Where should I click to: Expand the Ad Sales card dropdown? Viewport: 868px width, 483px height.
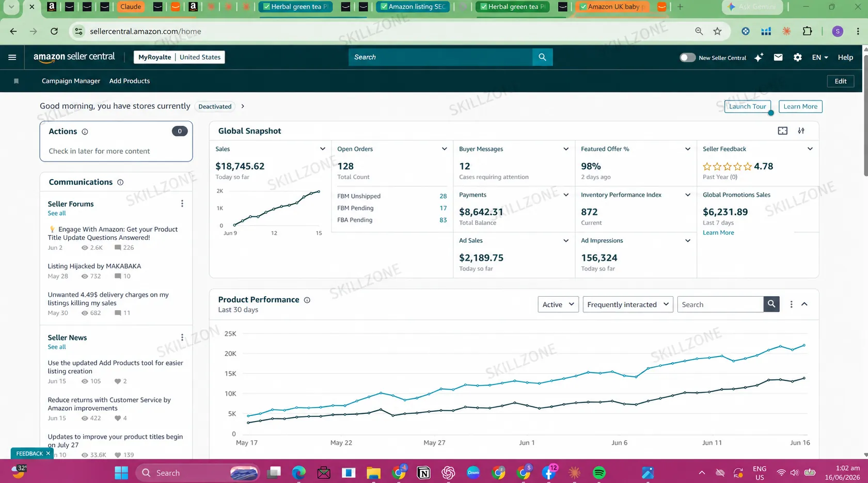566,241
